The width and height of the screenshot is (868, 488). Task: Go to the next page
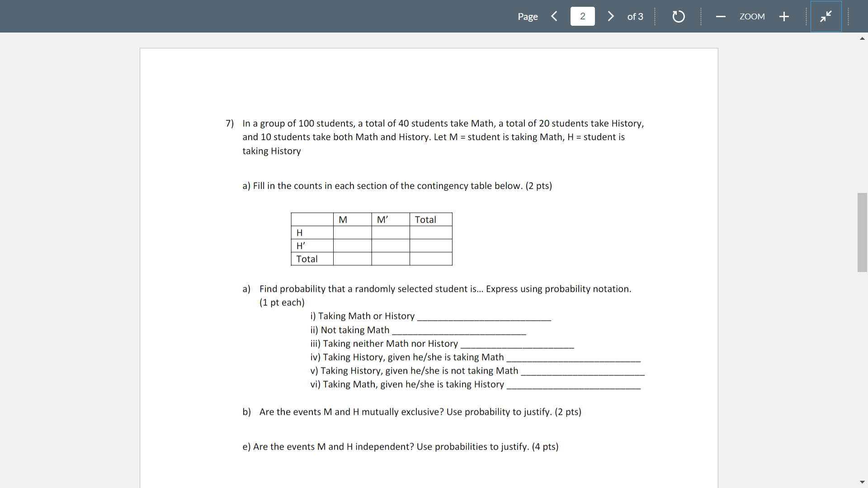611,16
